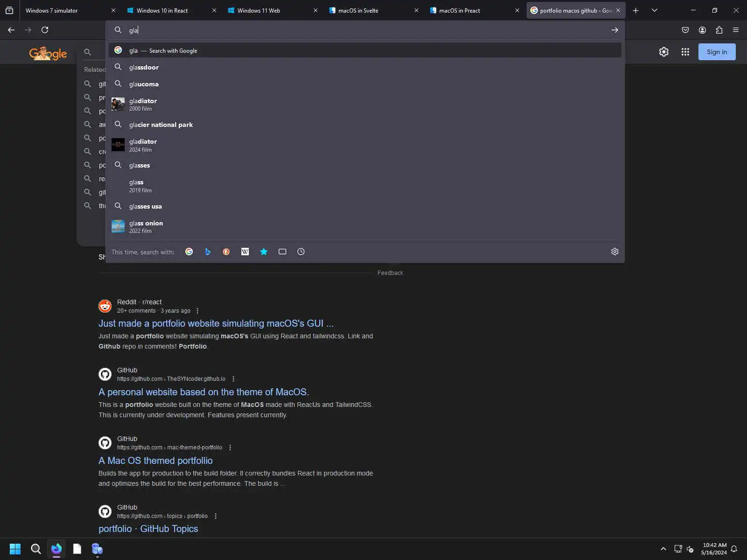The image size is (747, 560).
Task: List all open tabs chevron
Action: click(x=655, y=10)
